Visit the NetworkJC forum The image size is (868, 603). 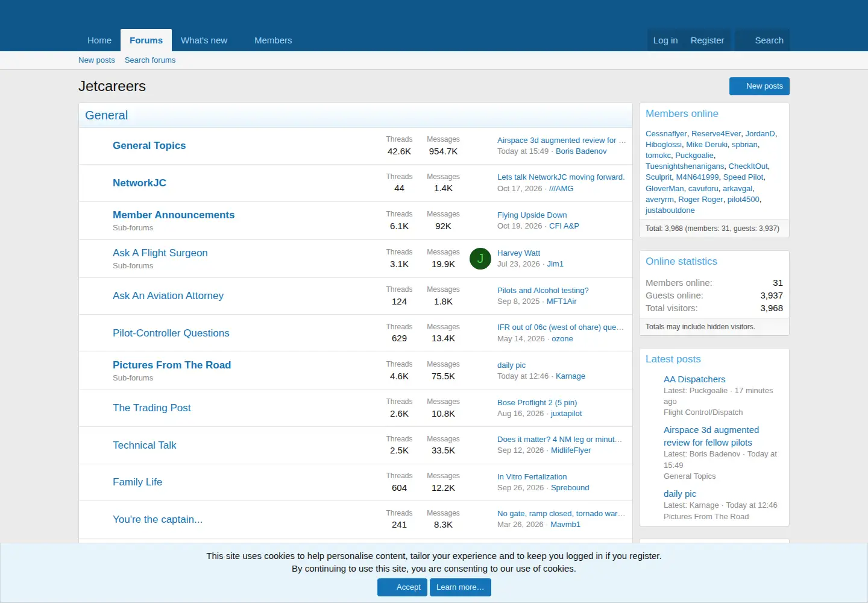pos(139,183)
